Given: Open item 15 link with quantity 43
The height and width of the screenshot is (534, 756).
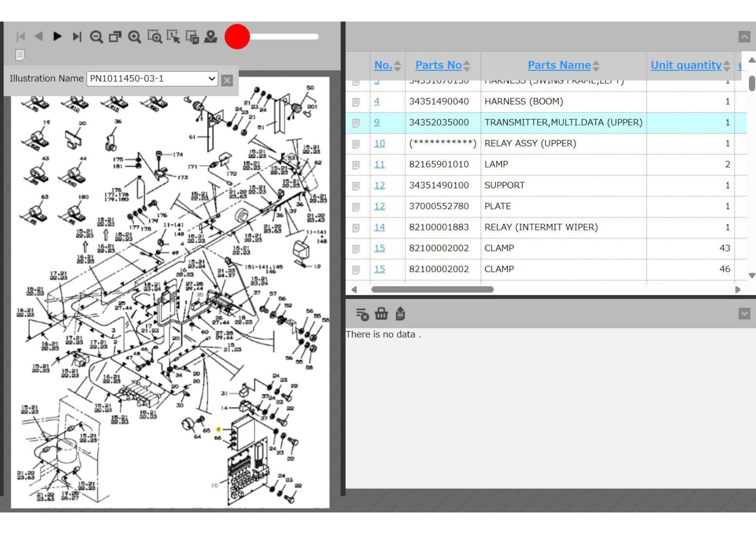Looking at the screenshot, I should click(x=380, y=248).
